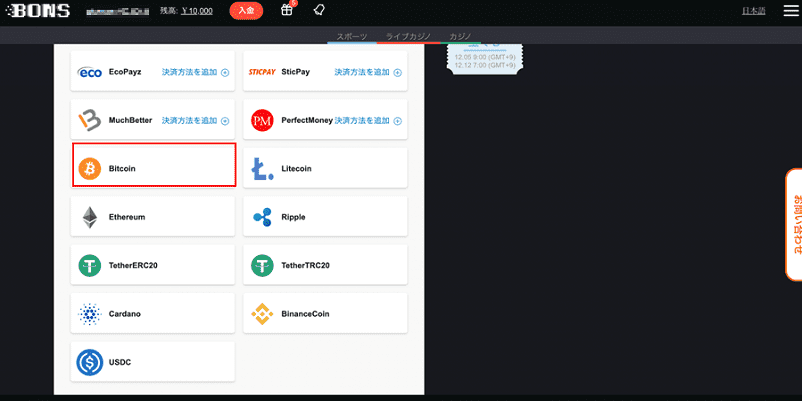This screenshot has height=401, width=802.
Task: Click plus icon next to EcoPayz
Action: [225, 73]
